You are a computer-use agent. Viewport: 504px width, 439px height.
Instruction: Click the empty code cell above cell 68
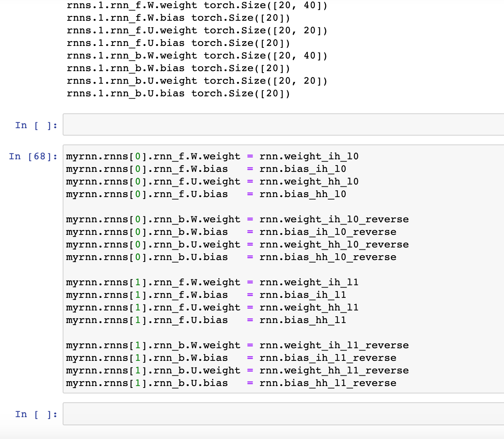pos(283,124)
